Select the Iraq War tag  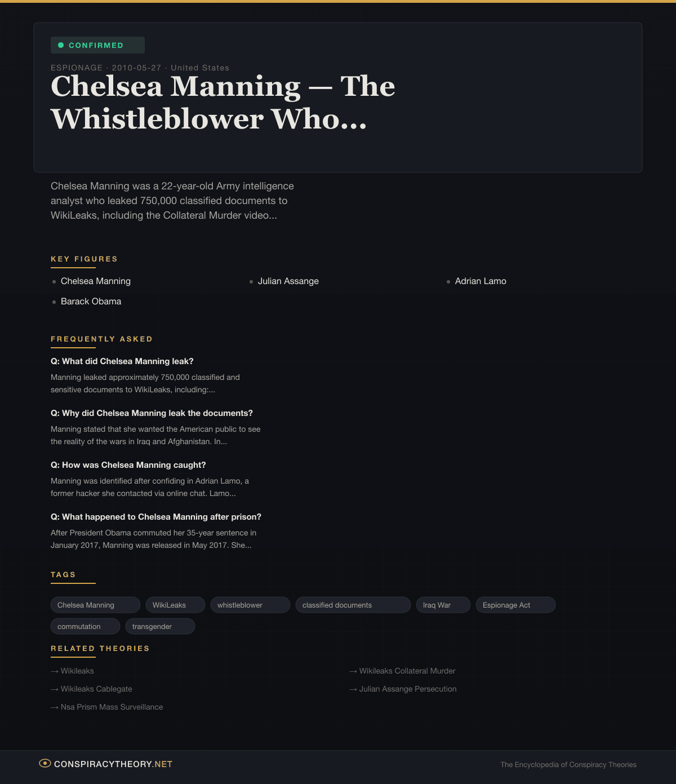pyautogui.click(x=443, y=605)
